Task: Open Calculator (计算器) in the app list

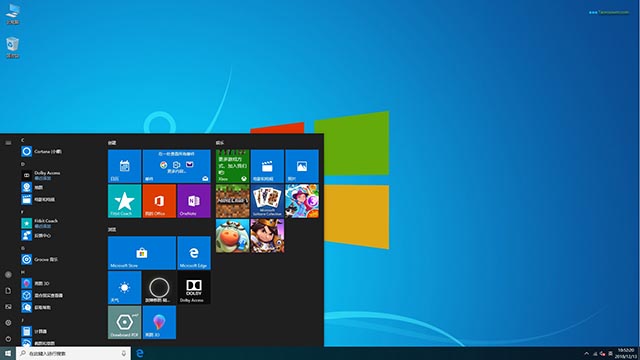Action: (x=61, y=331)
